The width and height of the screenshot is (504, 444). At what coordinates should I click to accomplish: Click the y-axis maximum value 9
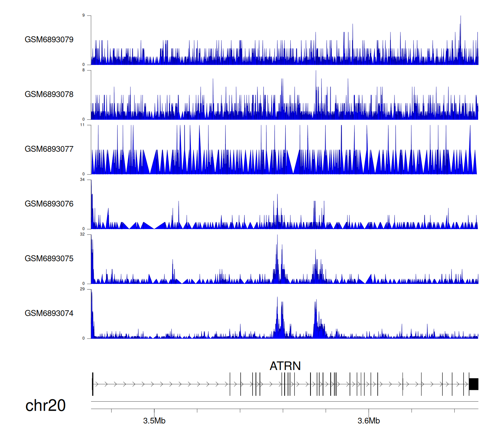point(83,15)
